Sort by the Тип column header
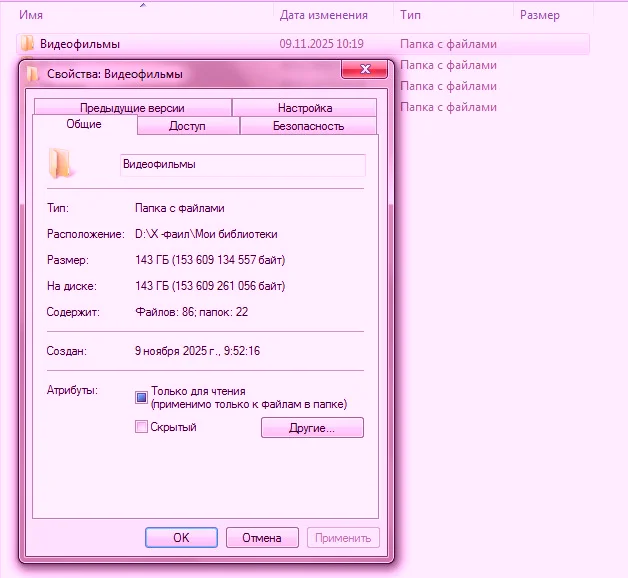Image resolution: width=628 pixels, height=578 pixels. 411,15
